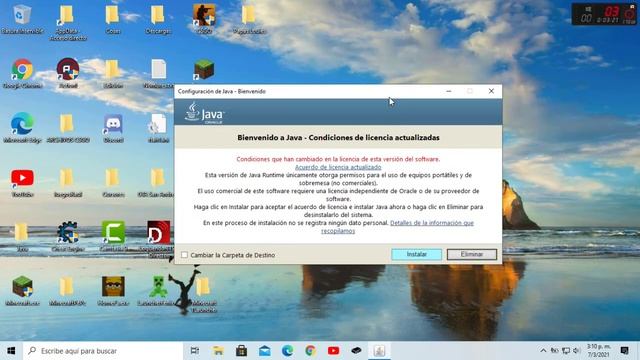Open Microsoft Edge from the taskbar

287,351
